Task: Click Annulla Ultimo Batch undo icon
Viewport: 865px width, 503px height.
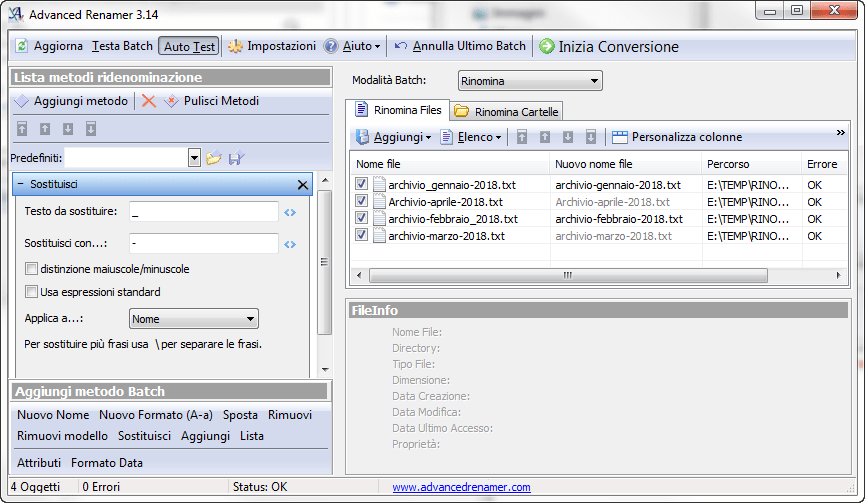Action: (401, 46)
